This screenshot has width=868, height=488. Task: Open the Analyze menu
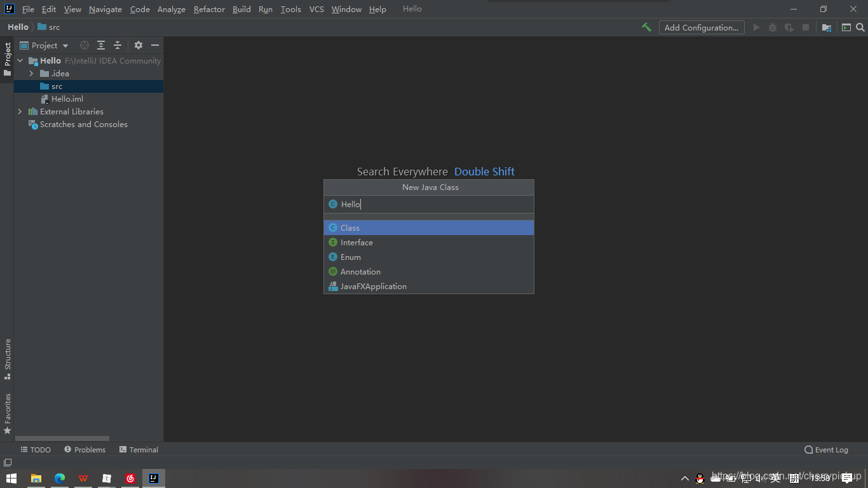[172, 9]
